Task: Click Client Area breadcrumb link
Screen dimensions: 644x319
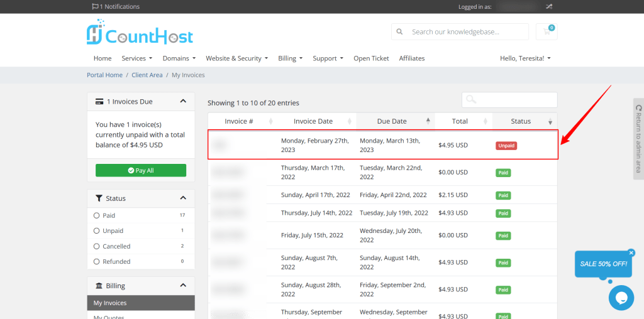Action: pyautogui.click(x=147, y=75)
